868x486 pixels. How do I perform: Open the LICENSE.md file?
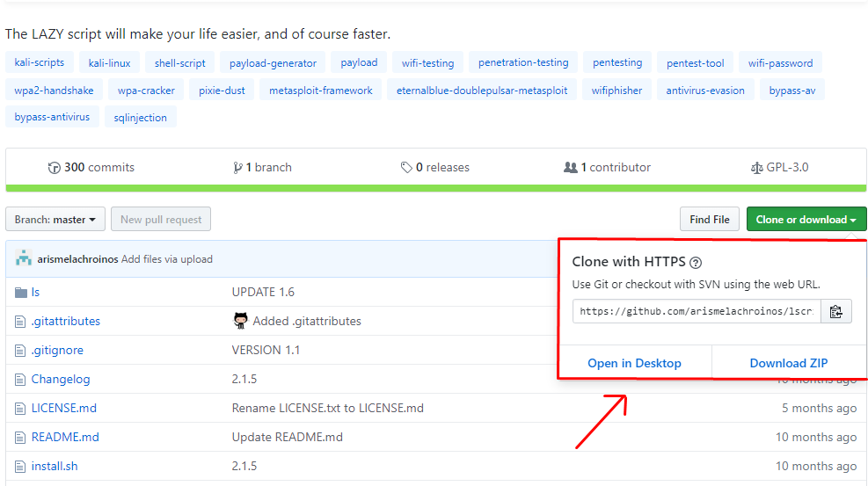(63, 408)
